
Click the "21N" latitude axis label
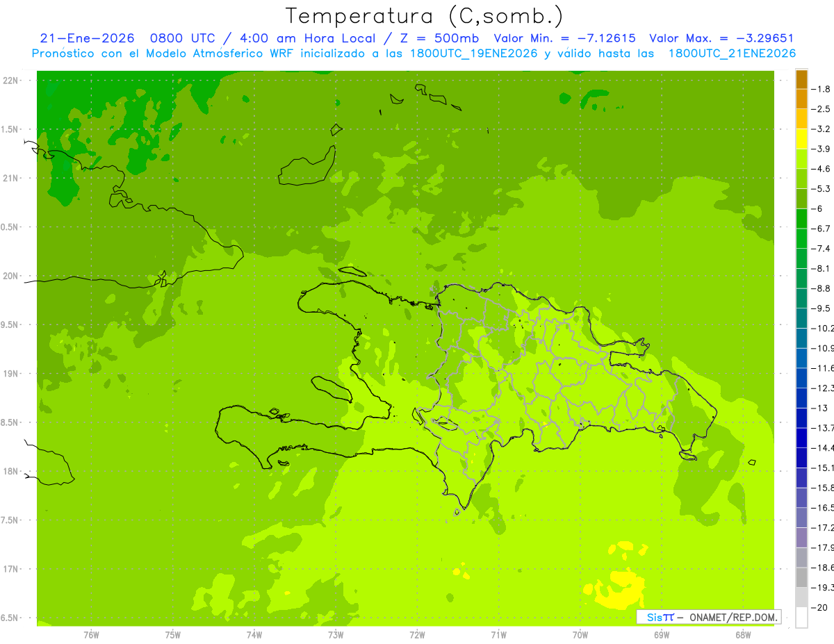(11, 178)
